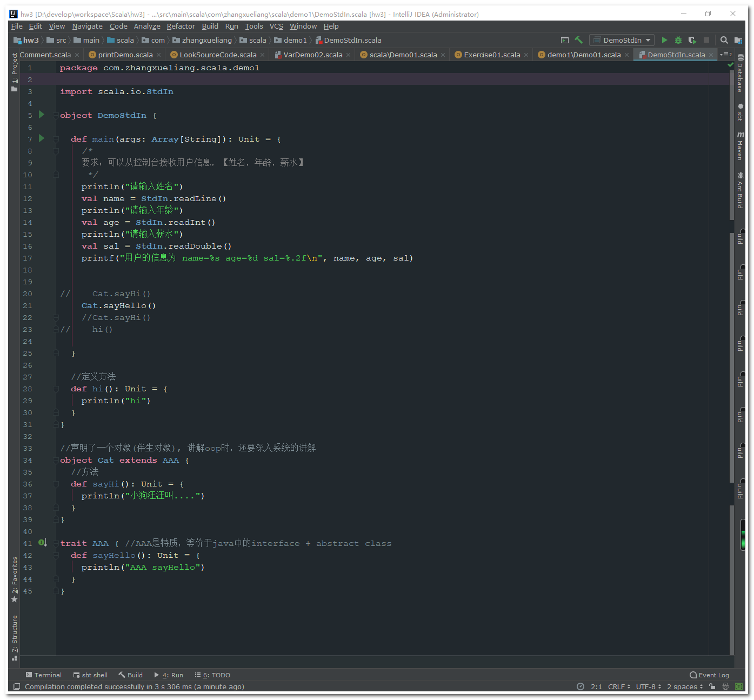Open the Maven tool window
The image size is (754, 700).
click(740, 146)
